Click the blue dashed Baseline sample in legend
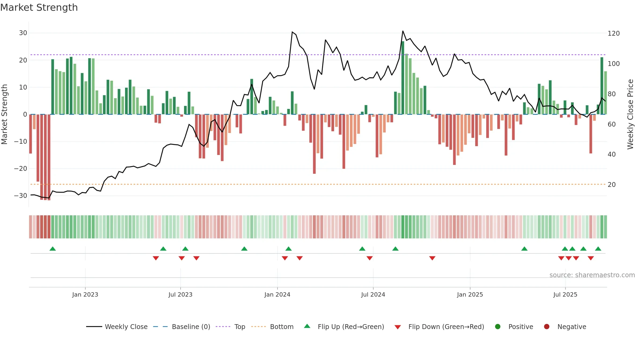The width and height of the screenshot is (644, 362). (x=160, y=327)
